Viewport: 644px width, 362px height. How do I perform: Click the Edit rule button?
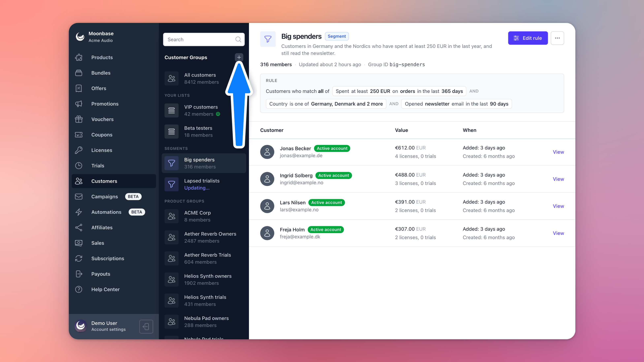[x=528, y=38]
